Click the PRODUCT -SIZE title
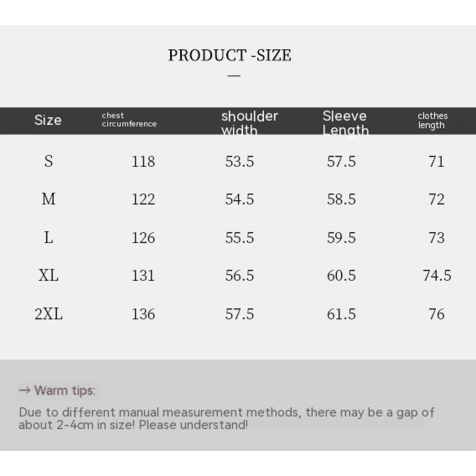This screenshot has height=476, width=476. [x=229, y=55]
